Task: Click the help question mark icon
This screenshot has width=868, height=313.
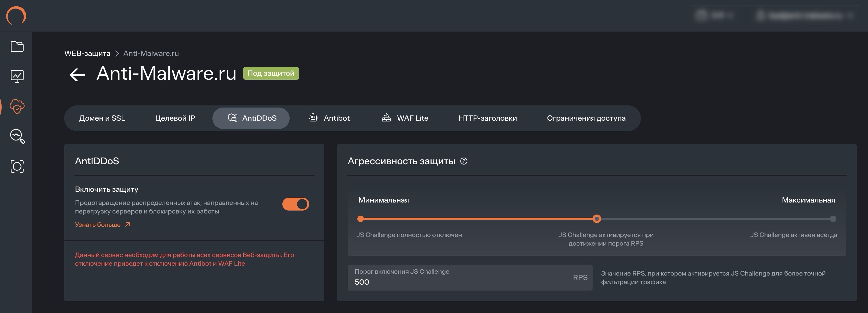Action: [x=464, y=161]
